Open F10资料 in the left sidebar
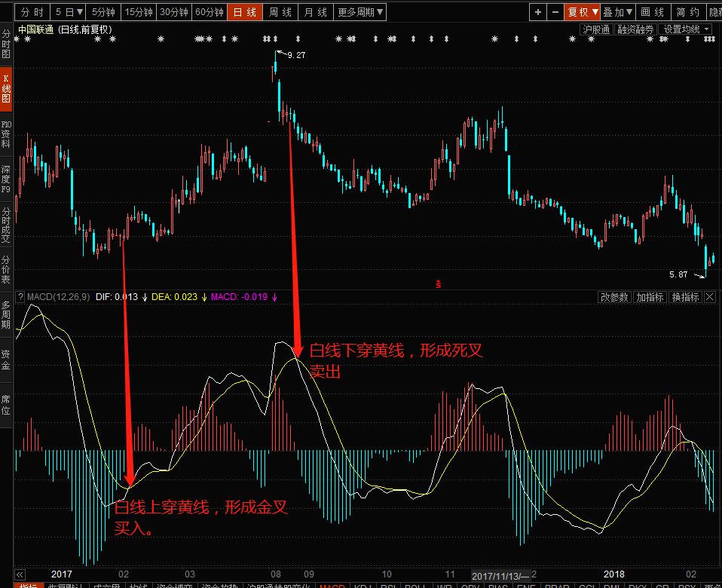Image resolution: width=722 pixels, height=588 pixels. click(x=6, y=133)
